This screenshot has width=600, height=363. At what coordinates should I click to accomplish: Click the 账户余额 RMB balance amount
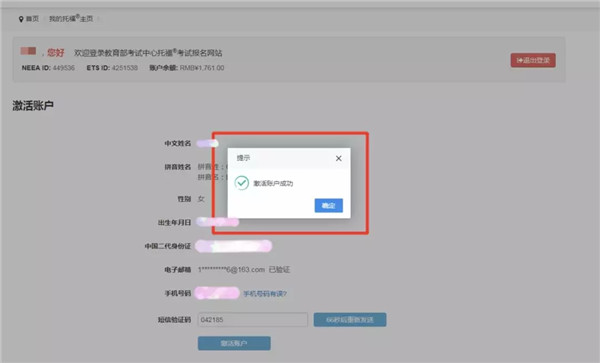coord(202,68)
